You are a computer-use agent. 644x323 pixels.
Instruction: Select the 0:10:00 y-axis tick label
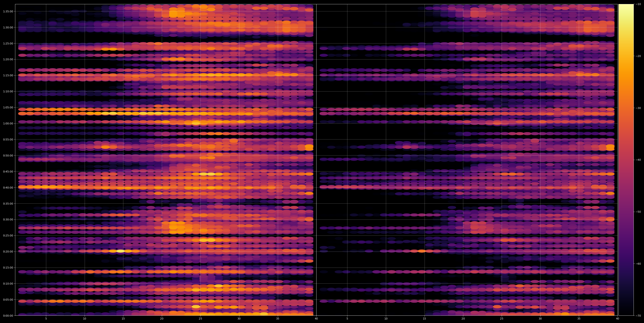(x=8, y=284)
